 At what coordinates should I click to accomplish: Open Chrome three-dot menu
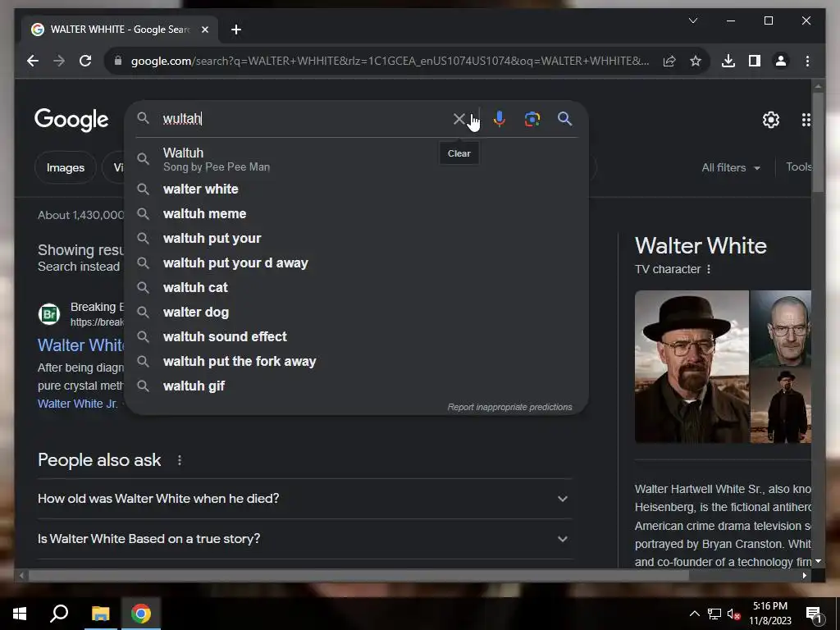[807, 61]
